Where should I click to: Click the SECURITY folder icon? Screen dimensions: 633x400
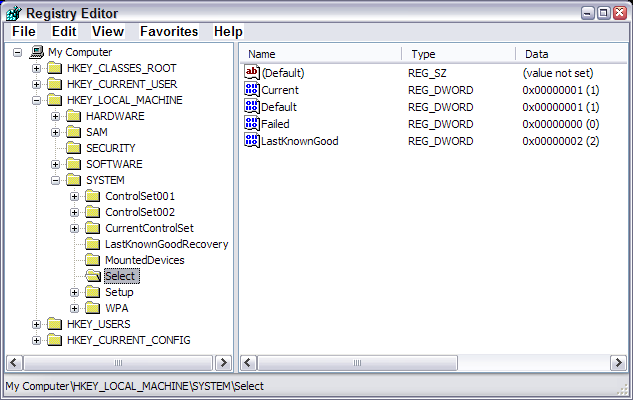(x=73, y=148)
